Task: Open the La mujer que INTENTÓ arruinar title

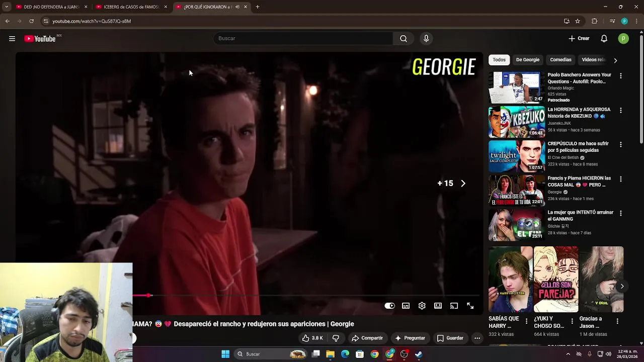Action: pyautogui.click(x=581, y=216)
